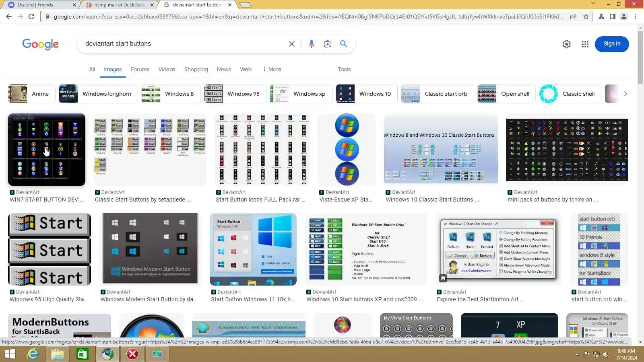
Task: Go back using the browser back arrow
Action: tap(9, 16)
